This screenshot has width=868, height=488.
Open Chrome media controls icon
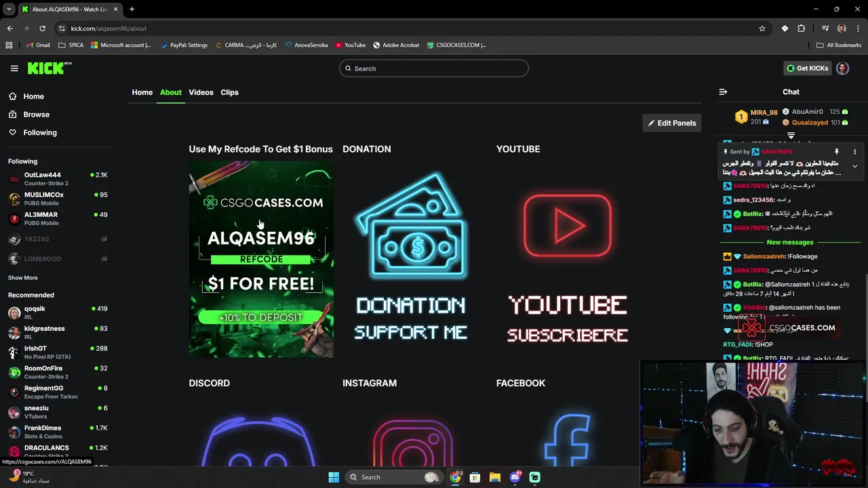[x=825, y=28]
